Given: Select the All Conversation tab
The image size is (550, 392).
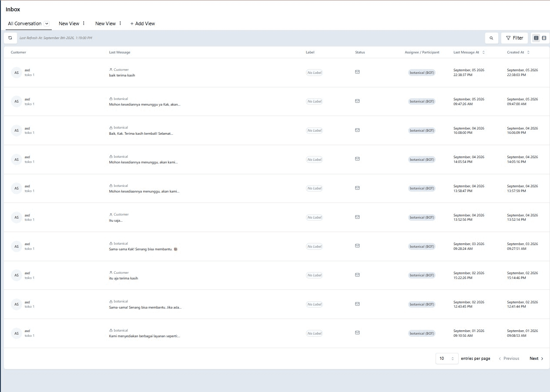Looking at the screenshot, I should click(x=25, y=23).
